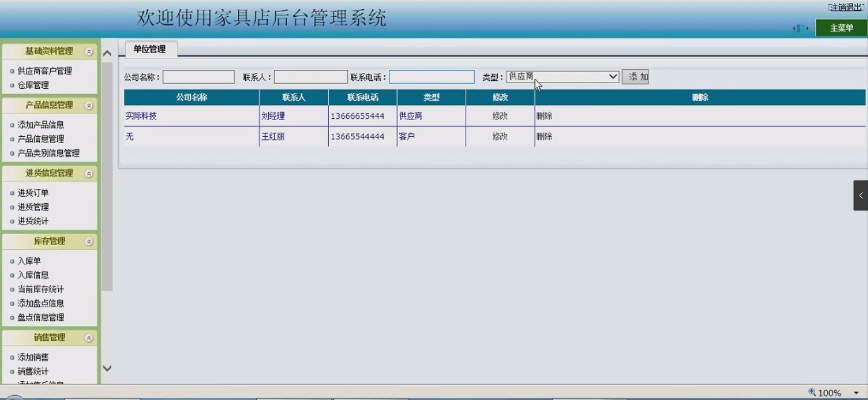Open 仓库管理 menu item
868x400 pixels.
[33, 85]
